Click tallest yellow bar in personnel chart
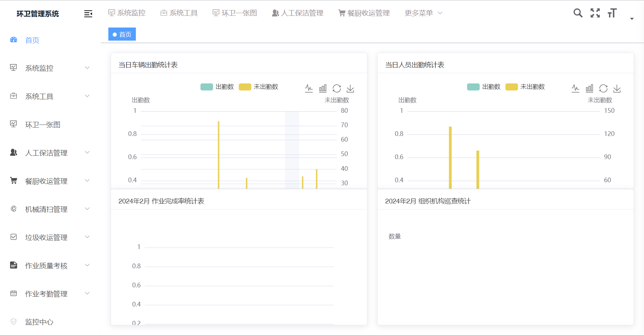The image size is (644, 335). coord(450,157)
